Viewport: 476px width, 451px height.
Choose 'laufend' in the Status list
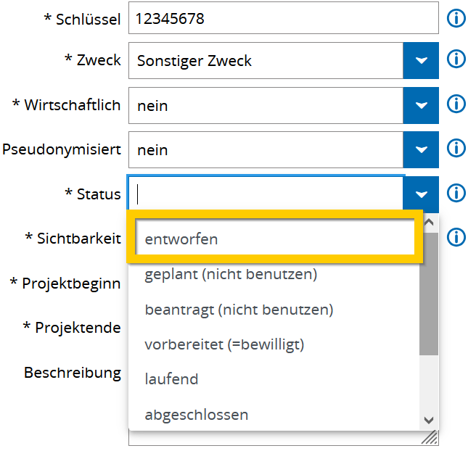(x=274, y=379)
